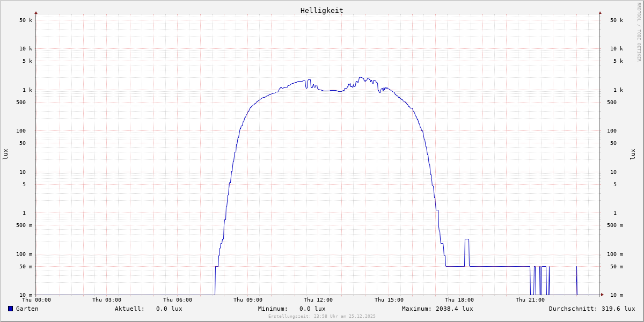Click the Helligkeit chart title
The width and height of the screenshot is (644, 322).
pos(321,10)
